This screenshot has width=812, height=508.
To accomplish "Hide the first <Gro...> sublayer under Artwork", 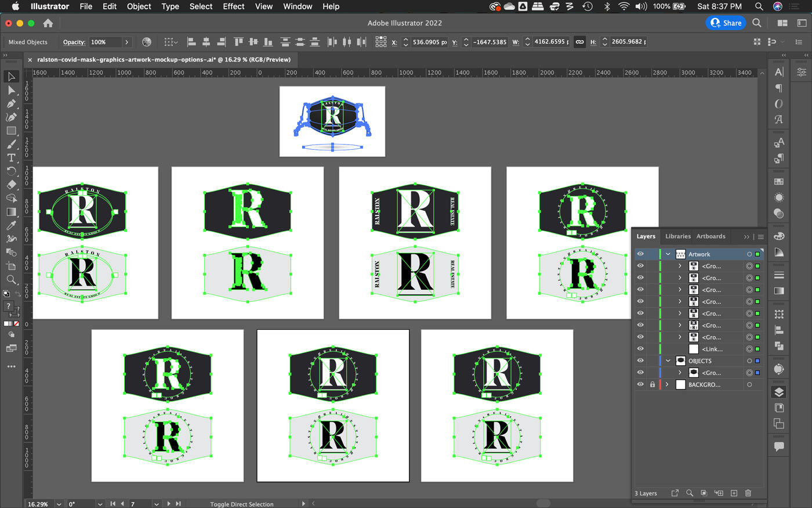I will [x=640, y=266].
